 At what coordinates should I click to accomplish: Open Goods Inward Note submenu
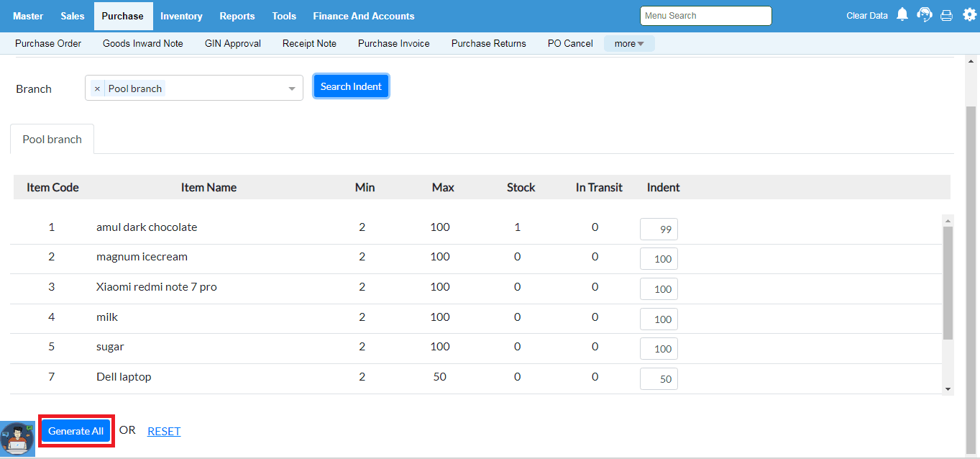[143, 44]
